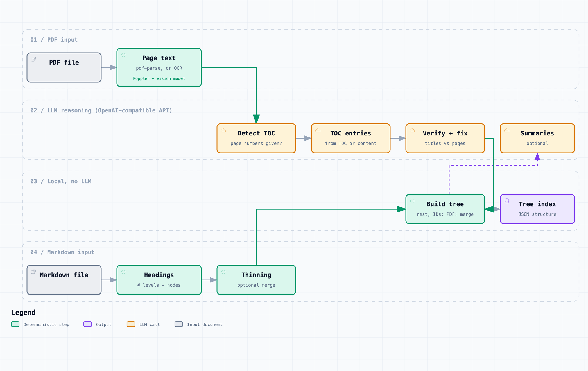Click the purple Output legend swatch
This screenshot has height=371, width=588.
pyautogui.click(x=88, y=324)
